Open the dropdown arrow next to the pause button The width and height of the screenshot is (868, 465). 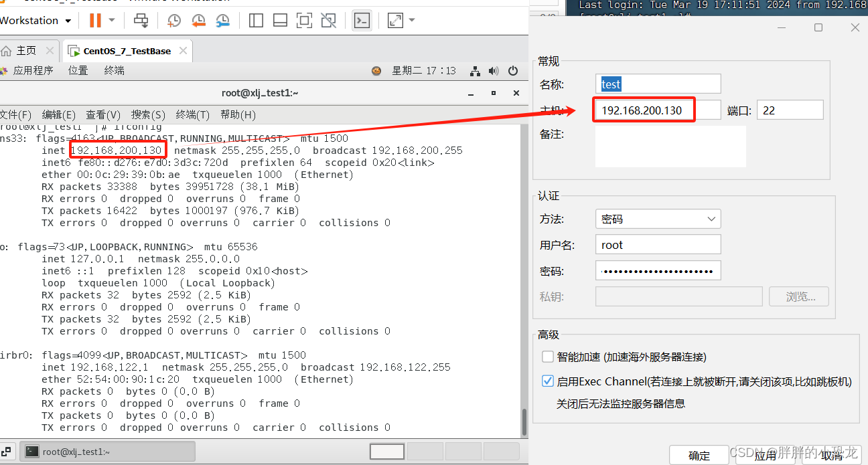[x=112, y=20]
